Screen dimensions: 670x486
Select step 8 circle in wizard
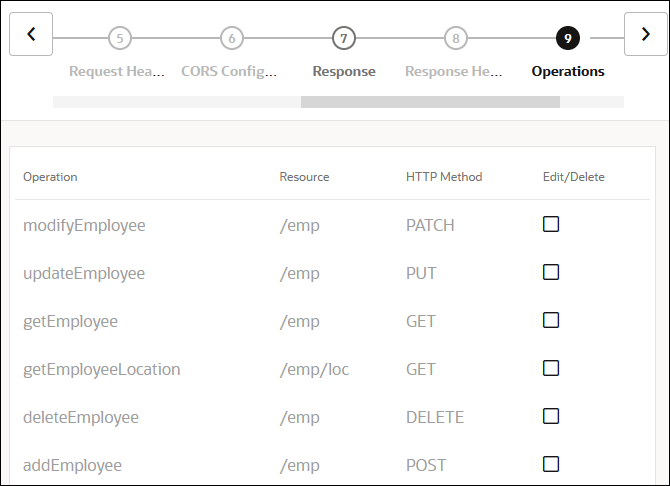(x=456, y=39)
